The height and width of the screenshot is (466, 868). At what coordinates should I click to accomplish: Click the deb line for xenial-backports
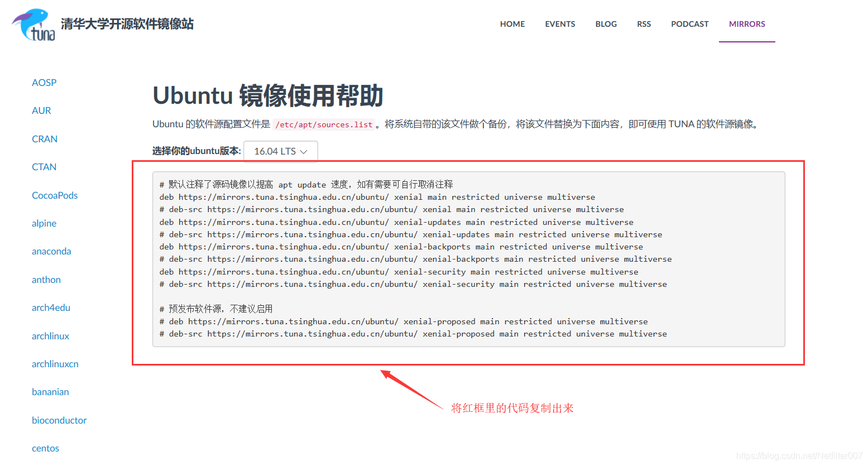pyautogui.click(x=401, y=247)
